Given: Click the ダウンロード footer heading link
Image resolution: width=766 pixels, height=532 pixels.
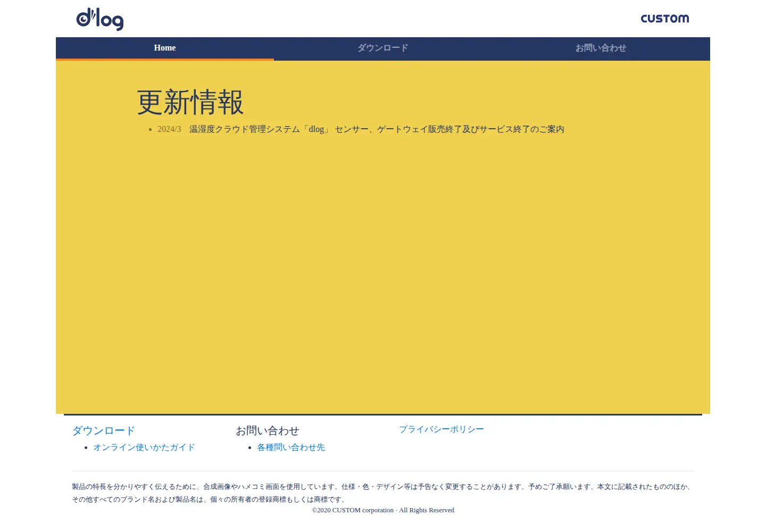Looking at the screenshot, I should pos(104,430).
